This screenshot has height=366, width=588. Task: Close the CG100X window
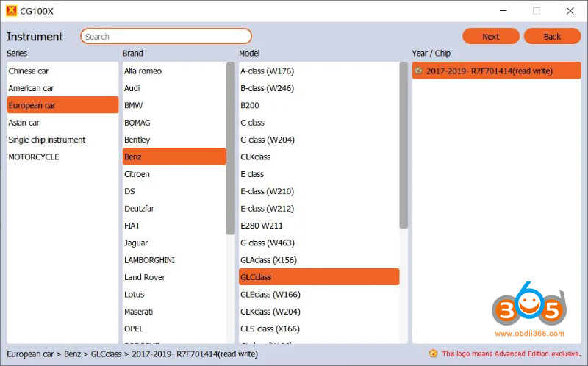(570, 11)
